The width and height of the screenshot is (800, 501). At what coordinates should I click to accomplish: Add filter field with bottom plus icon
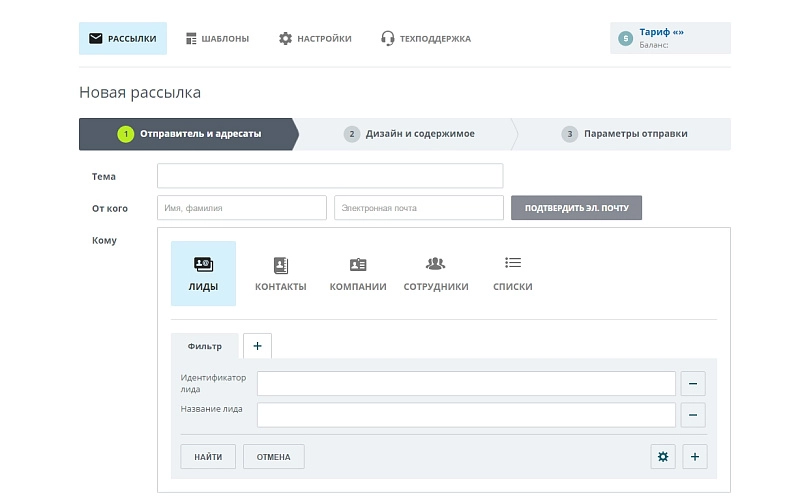point(694,457)
